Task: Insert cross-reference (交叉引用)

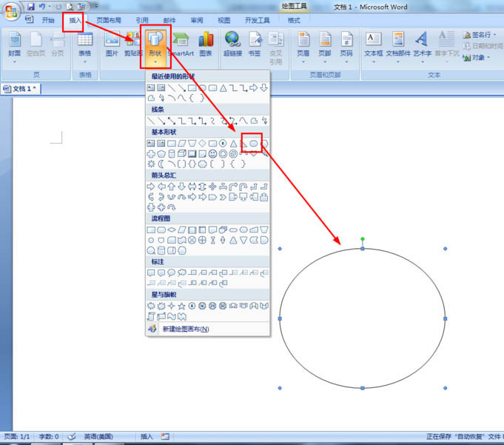Action: coord(276,48)
